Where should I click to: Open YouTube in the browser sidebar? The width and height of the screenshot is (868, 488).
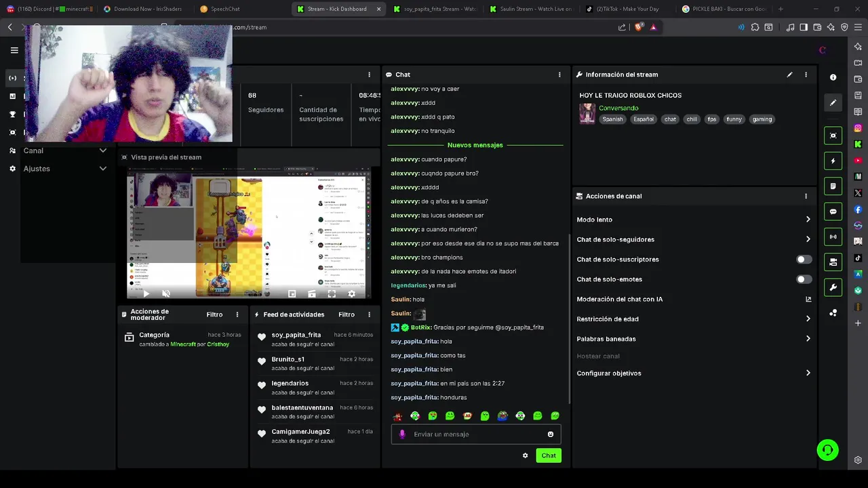click(858, 161)
